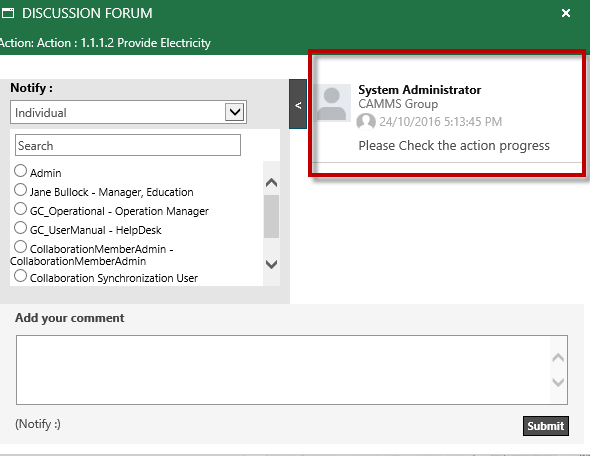Screen dimensions: 590x456
Task: Collapse the notify panel with the arrow tab
Action: pos(298,104)
